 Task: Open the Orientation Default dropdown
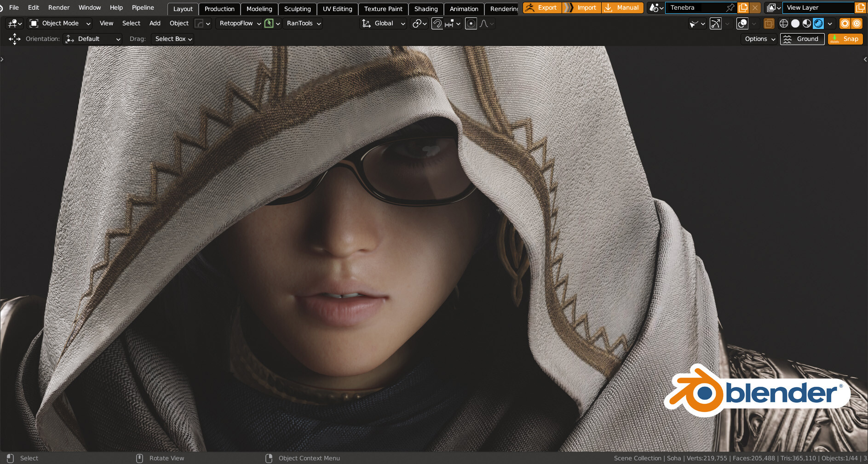pos(92,39)
